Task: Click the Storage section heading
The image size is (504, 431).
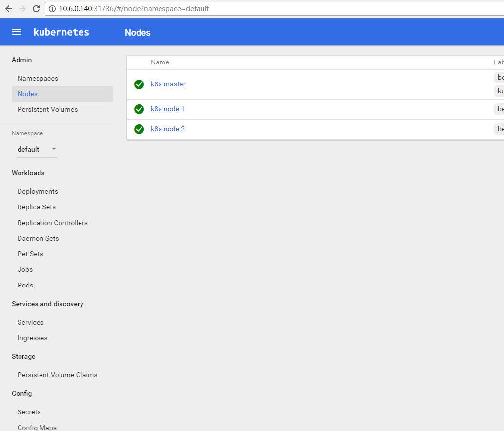Action: coord(23,356)
